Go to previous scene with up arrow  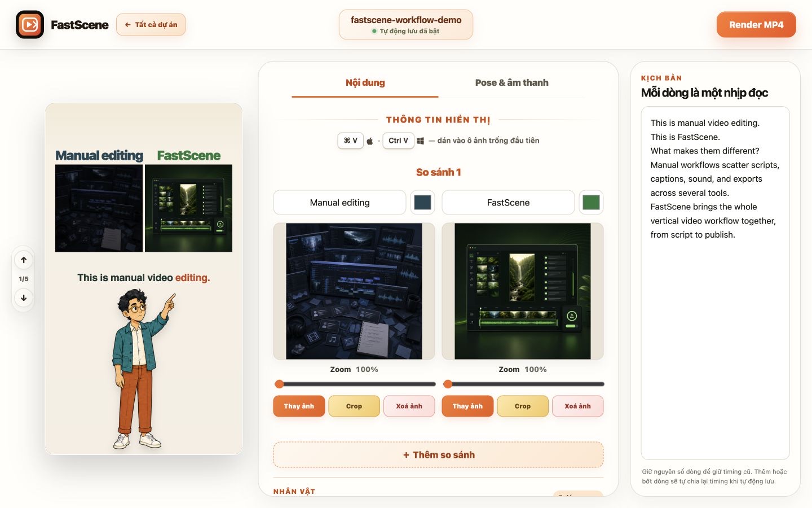pyautogui.click(x=24, y=260)
